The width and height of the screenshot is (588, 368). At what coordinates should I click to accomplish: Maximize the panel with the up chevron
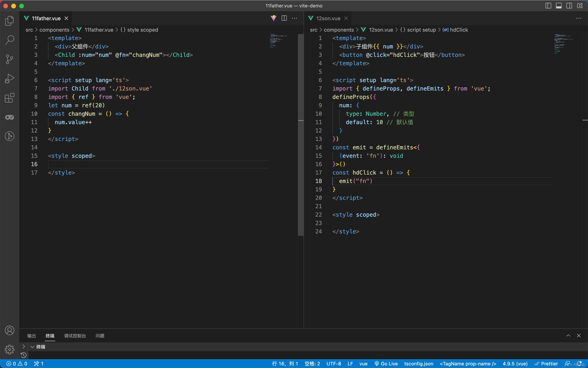568,336
